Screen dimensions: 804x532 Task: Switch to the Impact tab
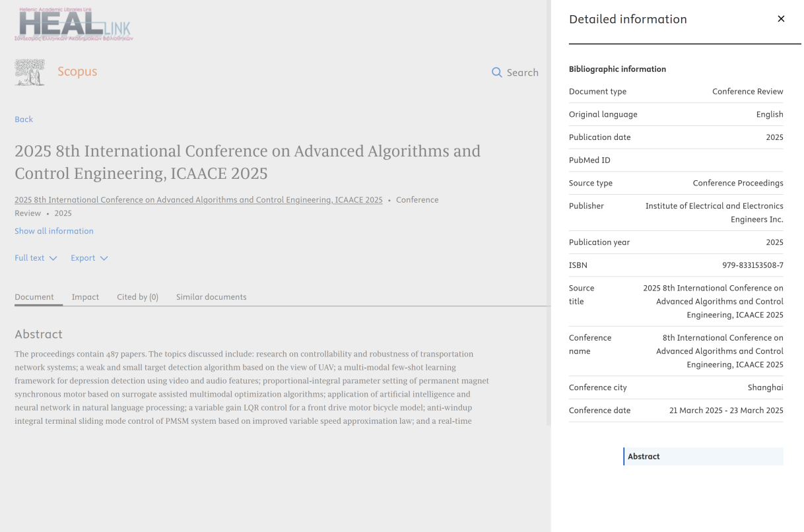pyautogui.click(x=85, y=297)
